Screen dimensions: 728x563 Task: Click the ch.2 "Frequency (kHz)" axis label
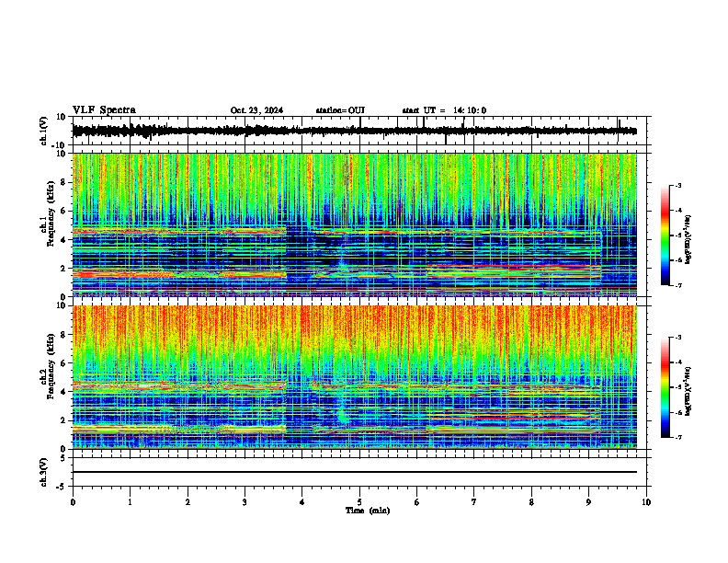pos(50,366)
